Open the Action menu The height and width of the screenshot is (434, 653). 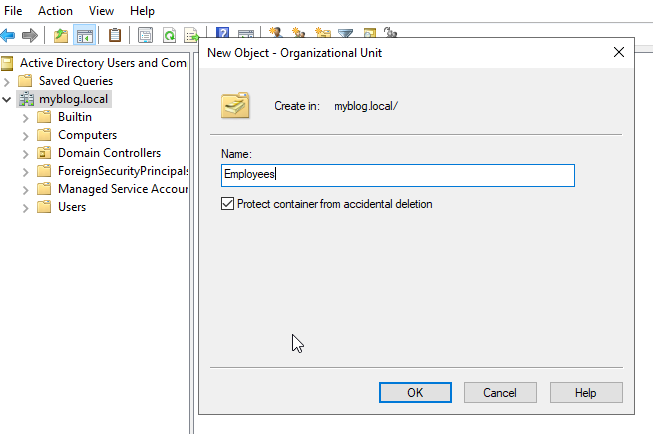point(55,10)
